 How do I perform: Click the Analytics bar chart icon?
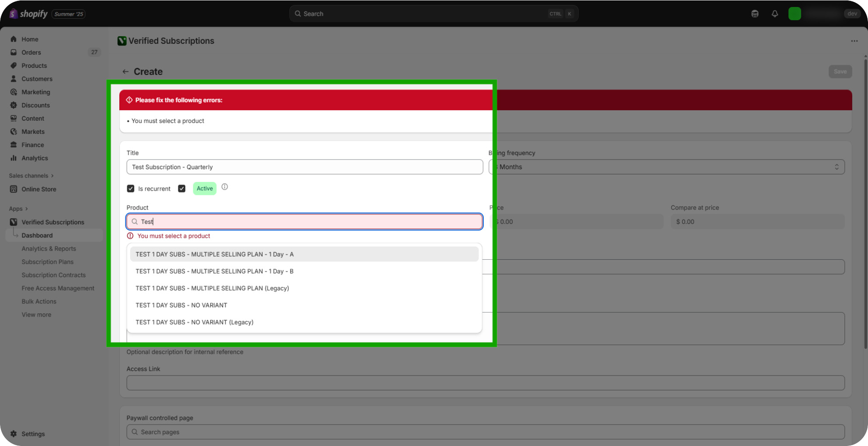point(14,158)
